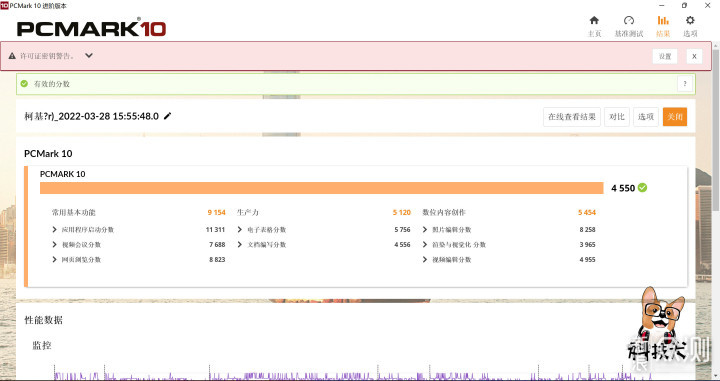Click the 生产力 heading
This screenshot has height=381, width=720.
[x=248, y=212]
